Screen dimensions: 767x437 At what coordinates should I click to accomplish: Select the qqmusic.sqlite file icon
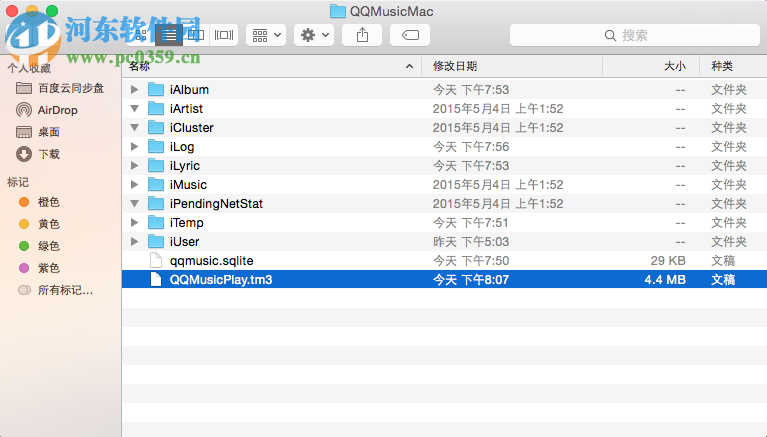[156, 261]
